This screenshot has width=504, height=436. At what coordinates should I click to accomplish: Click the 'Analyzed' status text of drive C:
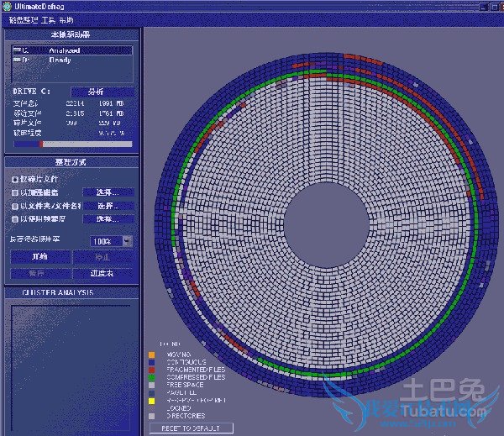pos(65,50)
